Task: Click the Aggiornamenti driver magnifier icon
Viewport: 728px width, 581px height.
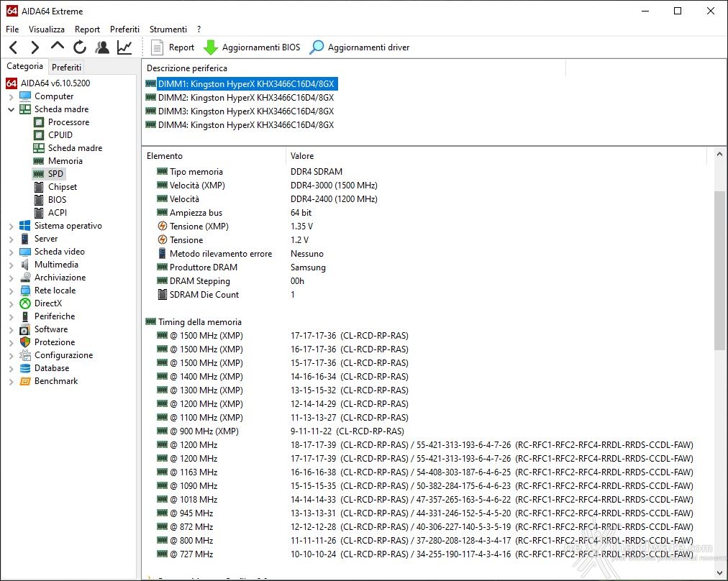Action: (x=317, y=47)
